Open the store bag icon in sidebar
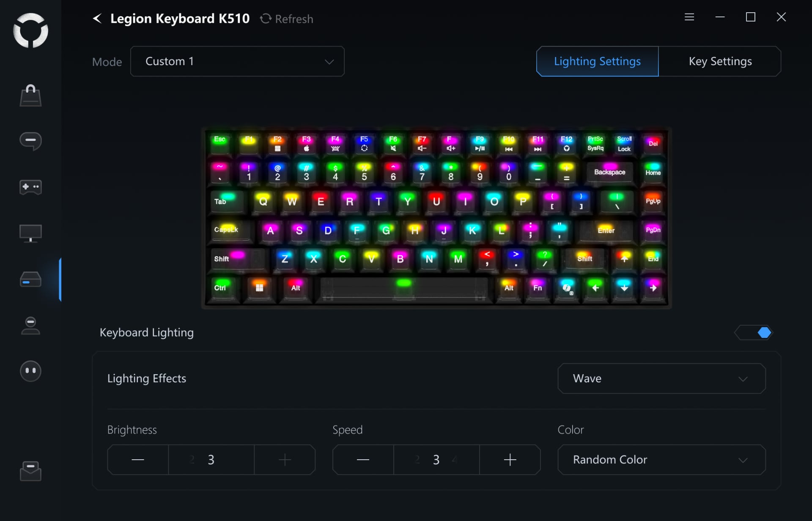Screen dimensions: 812x521 pyautogui.click(x=30, y=96)
